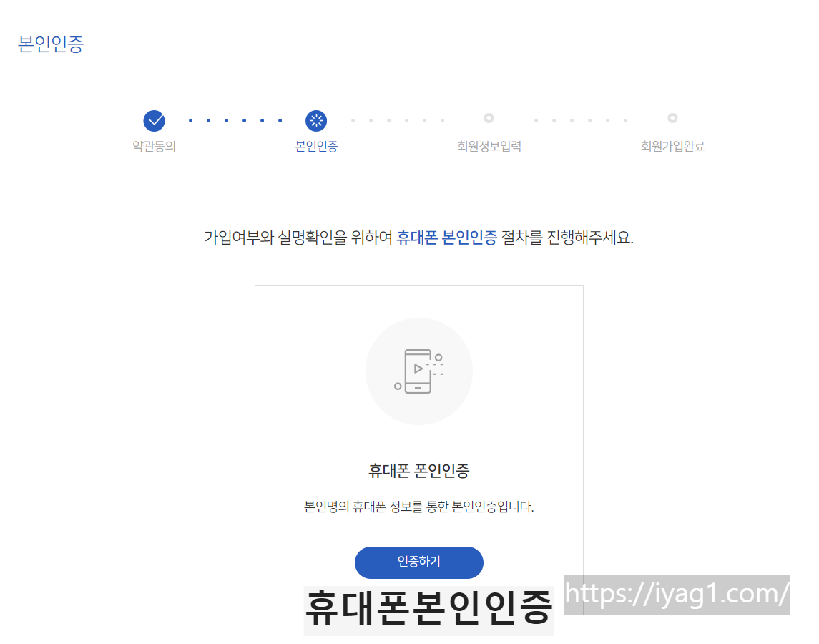The image size is (819, 644).
Task: Click the circular gray phone icon background
Action: click(x=418, y=371)
